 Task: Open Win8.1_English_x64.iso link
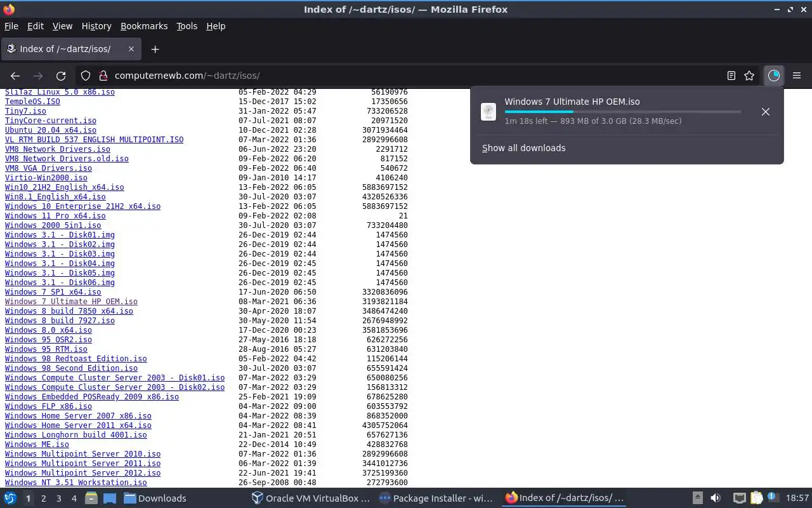(x=55, y=197)
